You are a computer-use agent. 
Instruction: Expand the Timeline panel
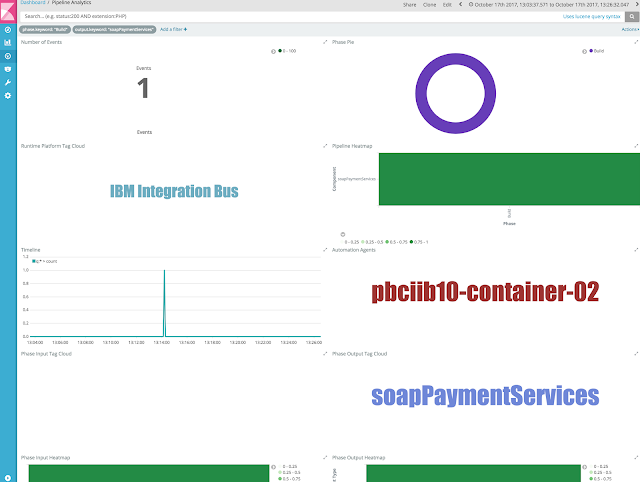coord(325,250)
